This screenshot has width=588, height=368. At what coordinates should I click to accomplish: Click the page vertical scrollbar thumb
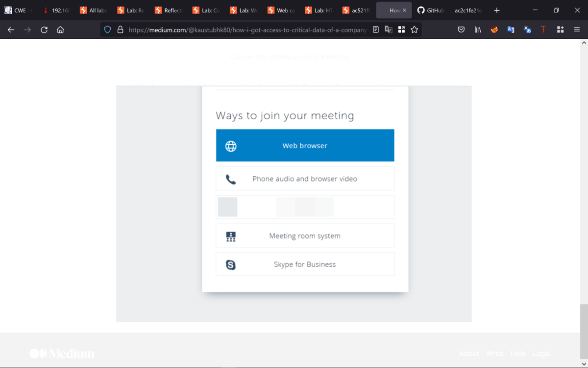pyautogui.click(x=584, y=332)
